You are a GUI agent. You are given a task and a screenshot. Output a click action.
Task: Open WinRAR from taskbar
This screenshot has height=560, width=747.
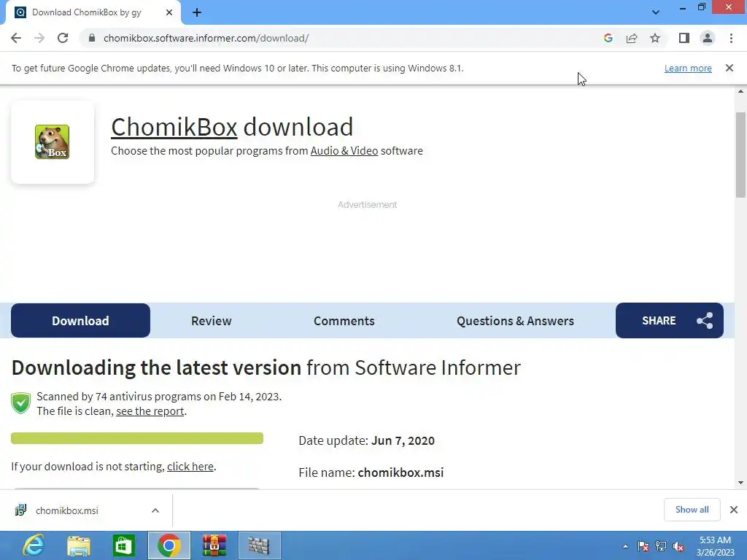pyautogui.click(x=214, y=545)
